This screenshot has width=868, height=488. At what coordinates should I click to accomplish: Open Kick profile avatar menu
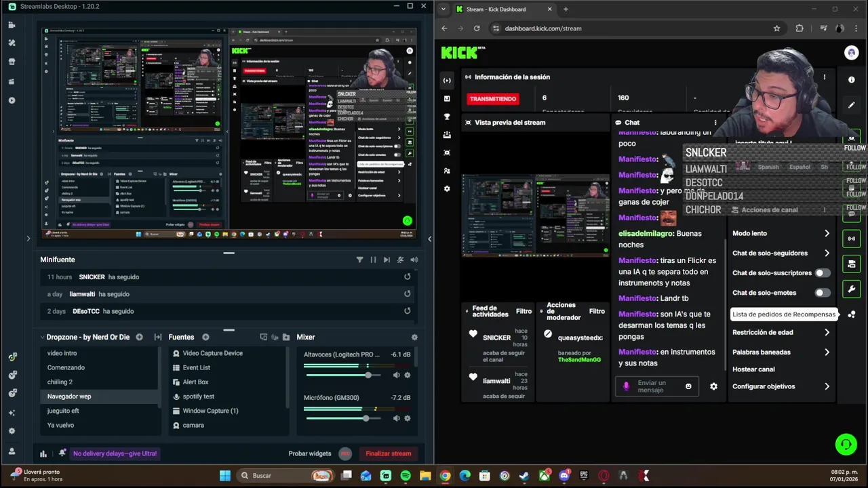tap(851, 53)
